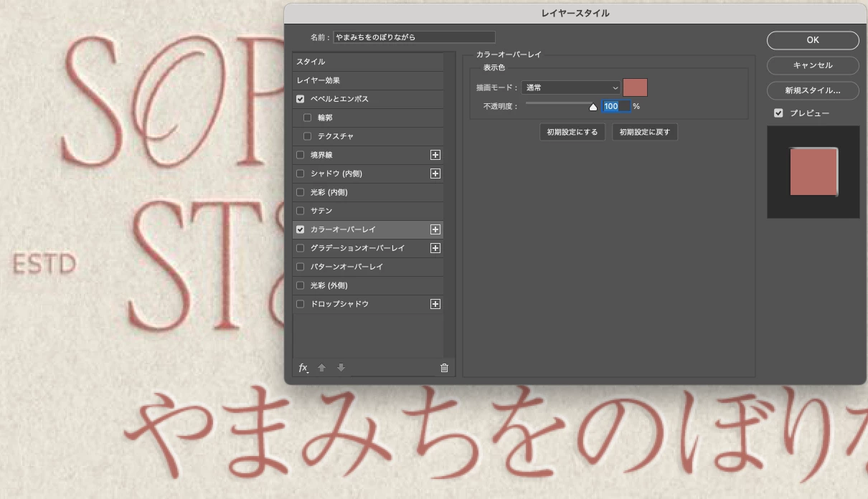Enable シャドウ (内側) checkbox
The image size is (868, 499).
pos(301,174)
